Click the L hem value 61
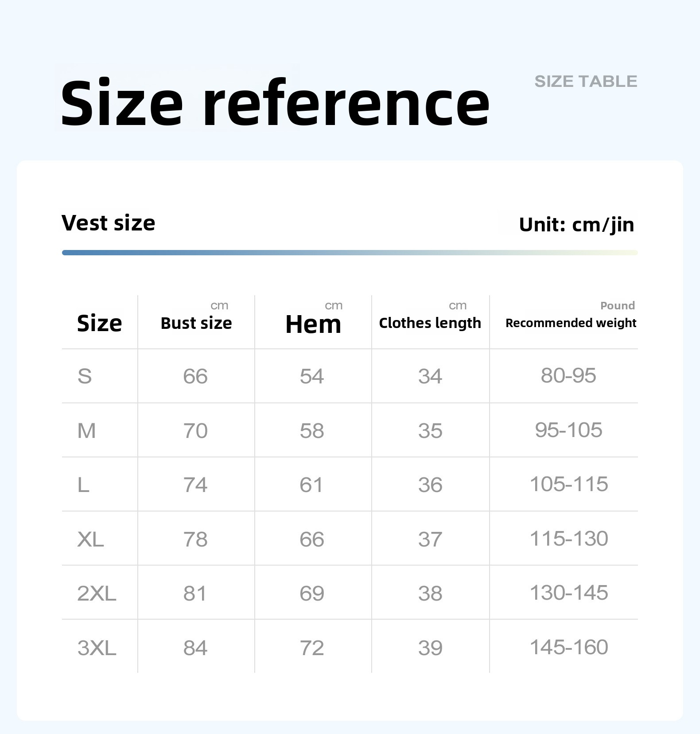The image size is (700, 734). (x=312, y=485)
